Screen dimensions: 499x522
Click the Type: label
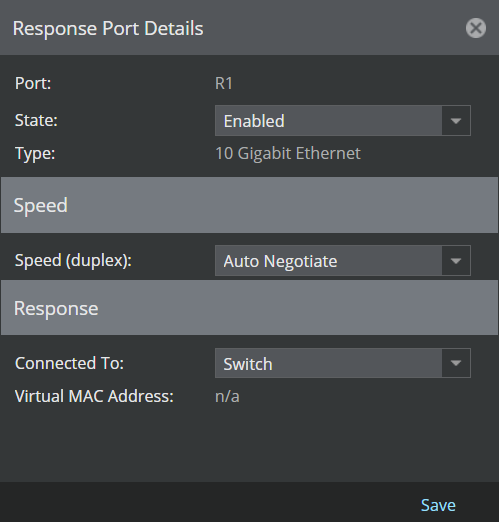point(35,154)
